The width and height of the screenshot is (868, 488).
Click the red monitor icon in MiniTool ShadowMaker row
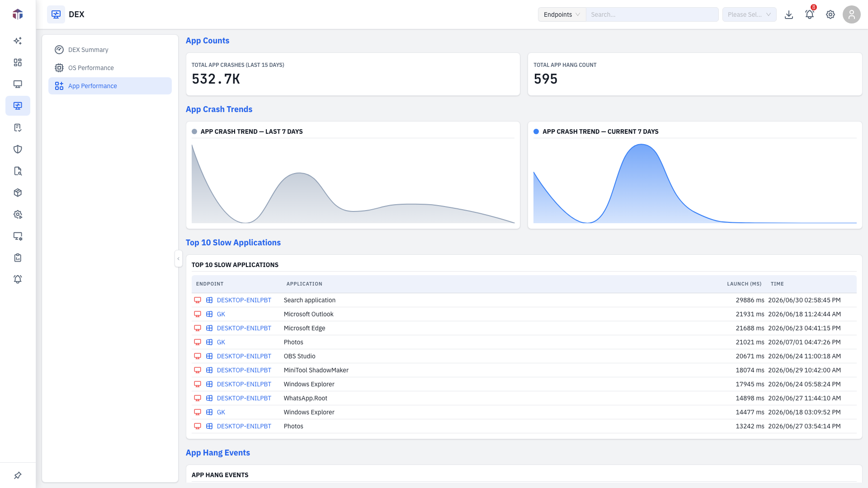click(198, 370)
